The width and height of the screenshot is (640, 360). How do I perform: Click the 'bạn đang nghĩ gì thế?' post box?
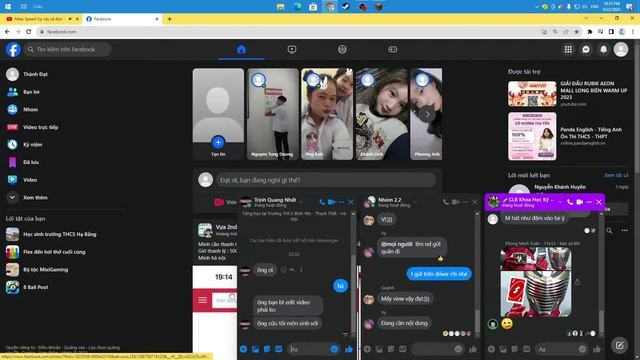click(x=325, y=180)
